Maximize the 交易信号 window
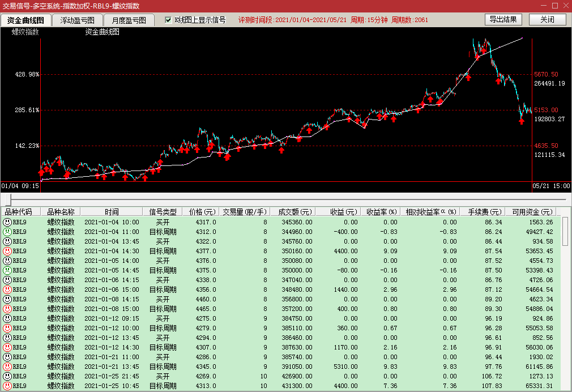Screen dimensions: 572x392 [555, 6]
